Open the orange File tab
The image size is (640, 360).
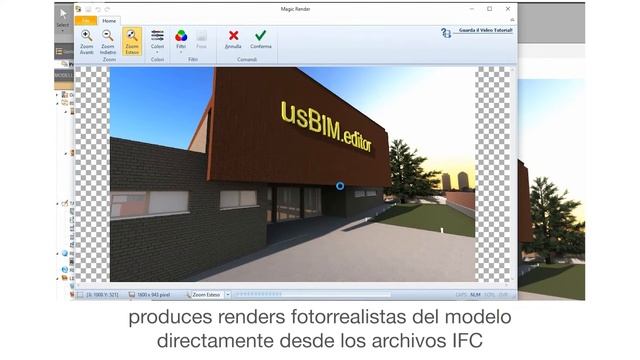click(x=86, y=20)
